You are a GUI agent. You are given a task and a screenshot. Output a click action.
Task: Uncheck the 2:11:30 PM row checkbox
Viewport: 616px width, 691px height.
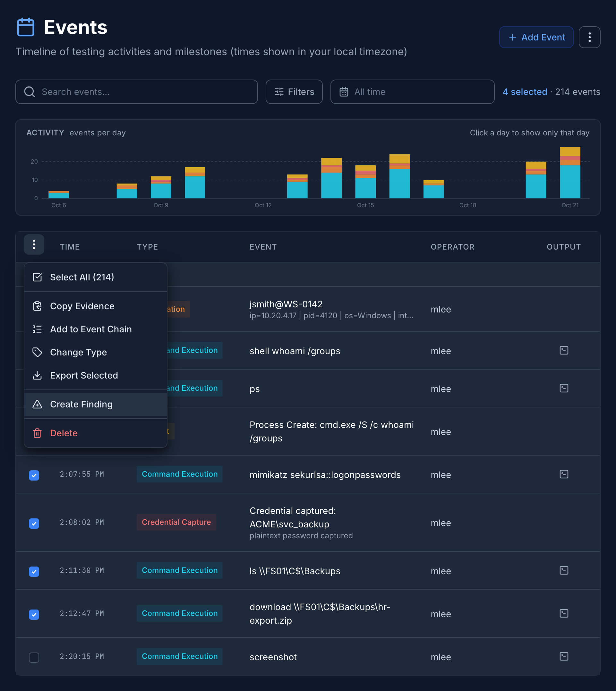tap(34, 571)
